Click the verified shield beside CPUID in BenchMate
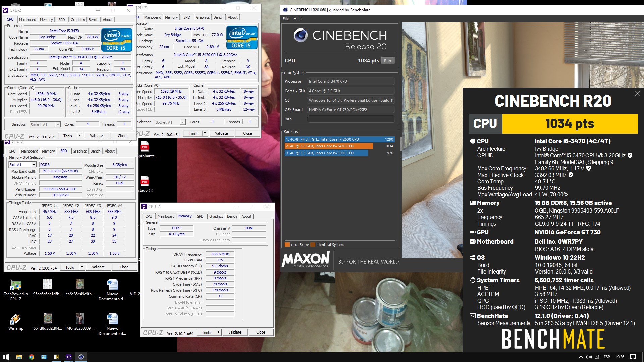 [x=630, y=155]
